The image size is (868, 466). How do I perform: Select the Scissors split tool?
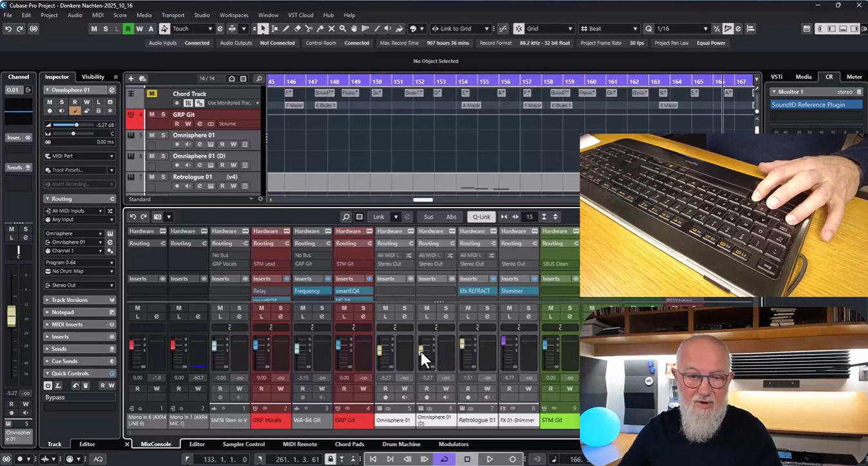pyautogui.click(x=309, y=29)
